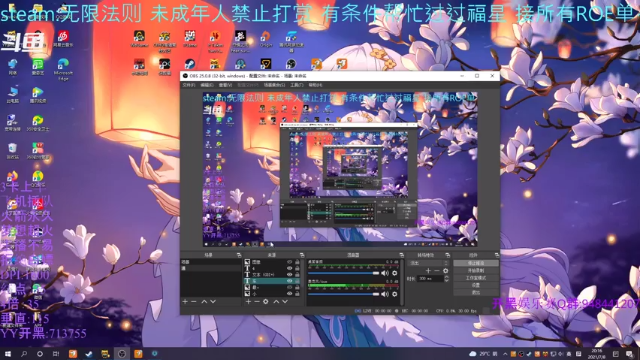
Task: Open the Origin desktop shortcut
Action: pos(266,39)
